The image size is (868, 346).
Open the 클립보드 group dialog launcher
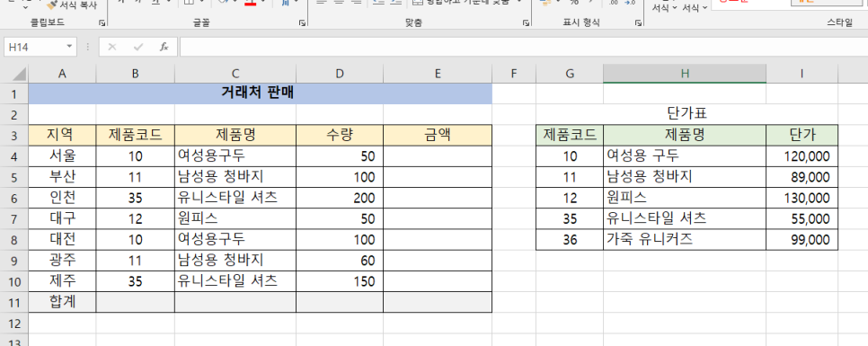(102, 23)
